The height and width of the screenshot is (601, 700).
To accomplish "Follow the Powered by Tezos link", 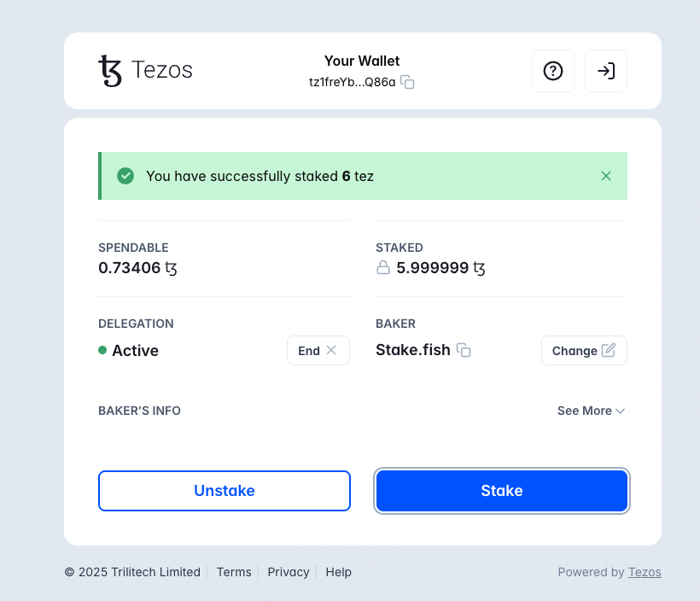I will 645,572.
